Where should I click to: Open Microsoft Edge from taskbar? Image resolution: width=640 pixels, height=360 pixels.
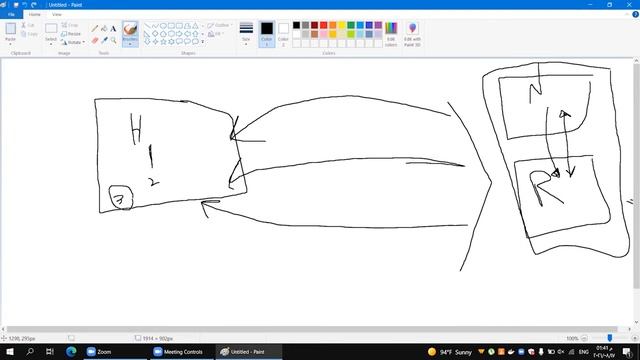(x=71, y=351)
